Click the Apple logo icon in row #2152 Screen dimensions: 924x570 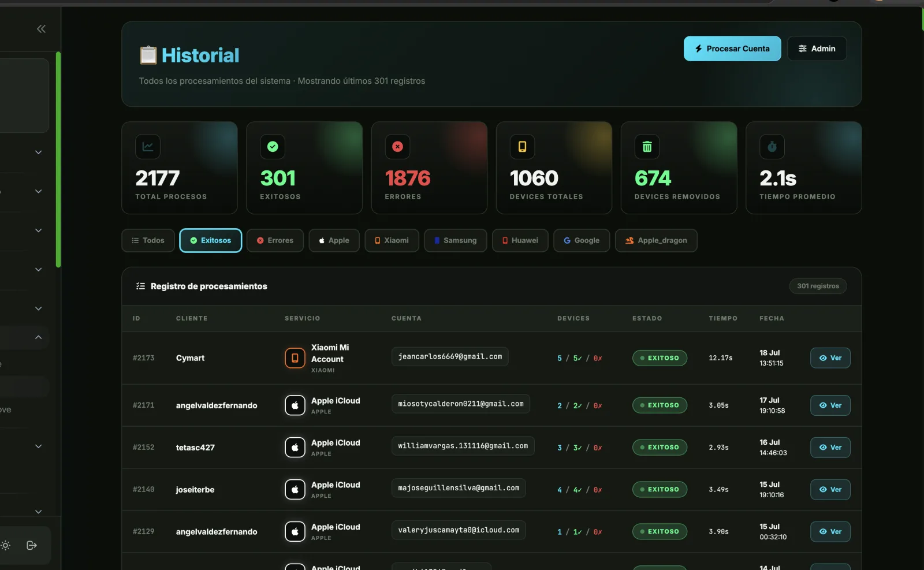click(x=295, y=448)
